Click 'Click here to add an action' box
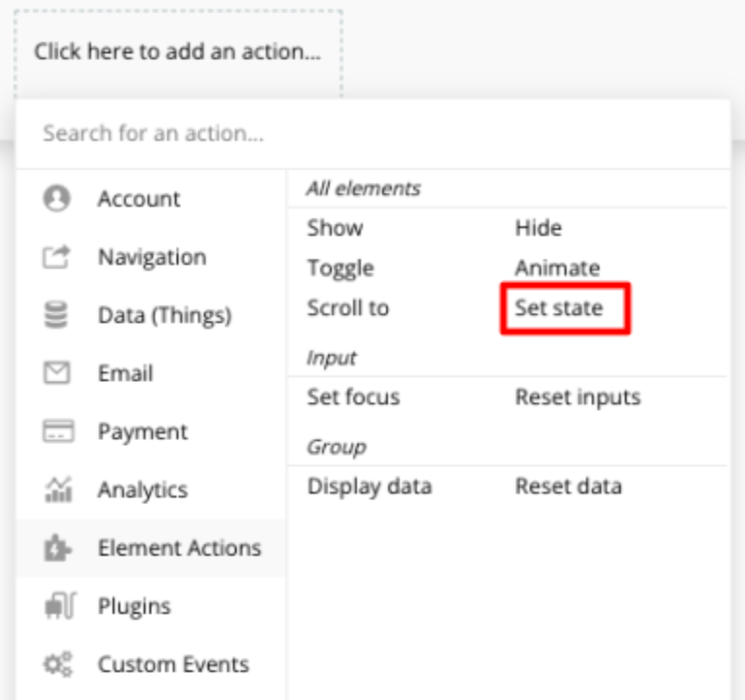Image resolution: width=745 pixels, height=700 pixels. click(178, 51)
